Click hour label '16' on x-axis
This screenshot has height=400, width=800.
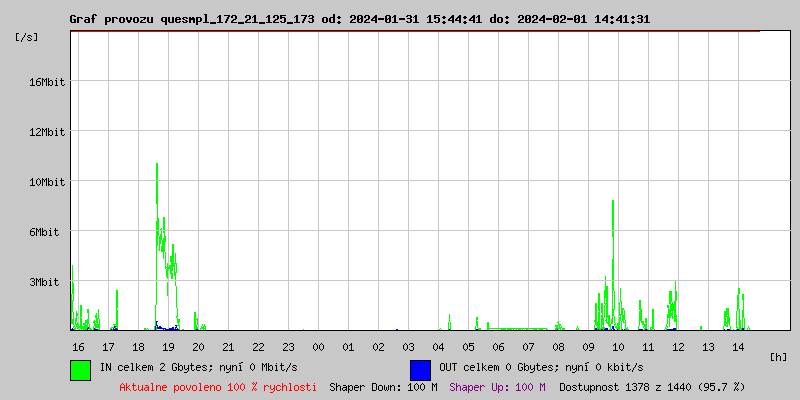click(x=78, y=347)
